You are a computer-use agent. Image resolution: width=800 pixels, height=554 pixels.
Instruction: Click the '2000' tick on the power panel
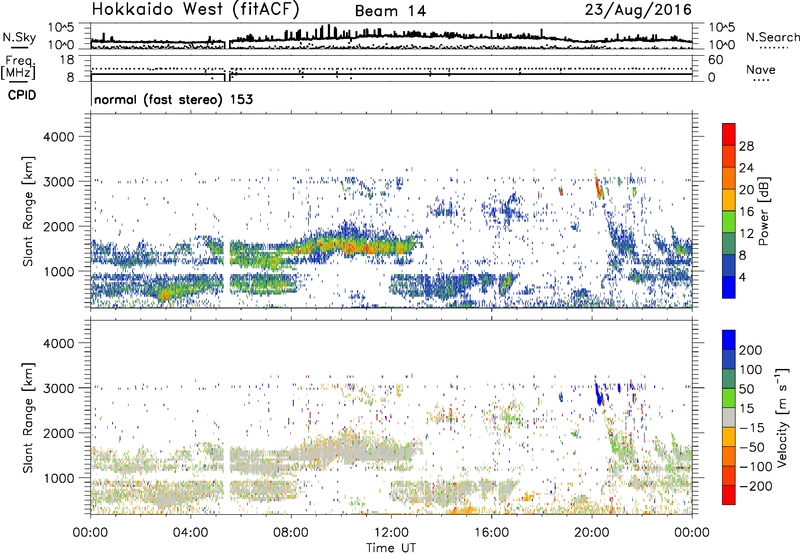59,226
